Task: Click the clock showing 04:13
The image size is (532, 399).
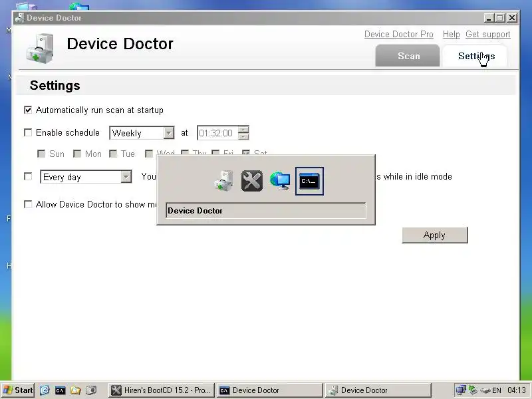Action: click(517, 390)
